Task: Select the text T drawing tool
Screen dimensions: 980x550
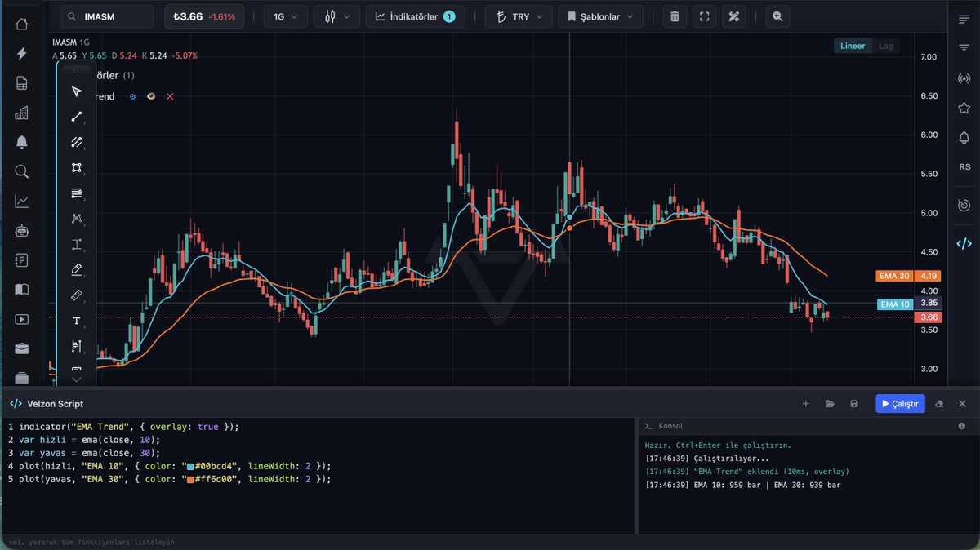Action: [x=77, y=321]
